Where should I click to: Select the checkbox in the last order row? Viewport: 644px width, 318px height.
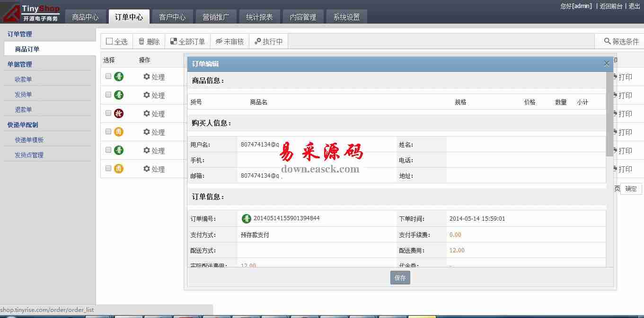[108, 168]
